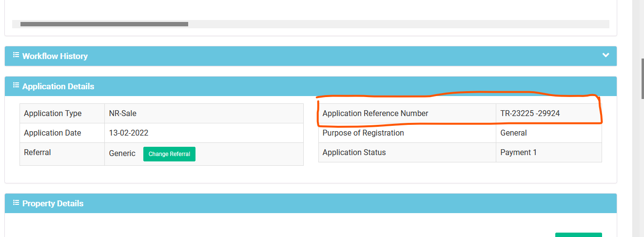644x237 pixels.
Task: Select the NR-Sale application type value
Action: coord(123,114)
